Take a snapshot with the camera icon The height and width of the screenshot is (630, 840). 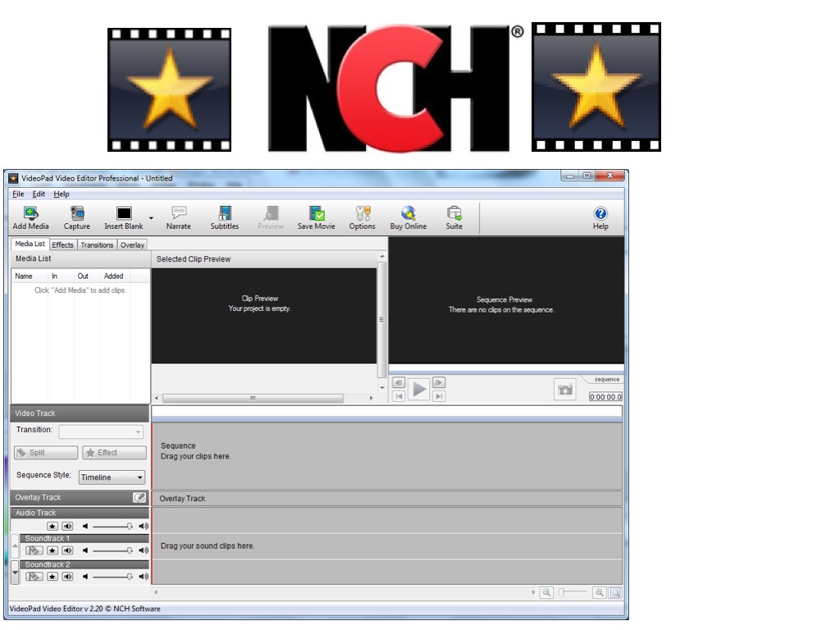point(565,390)
